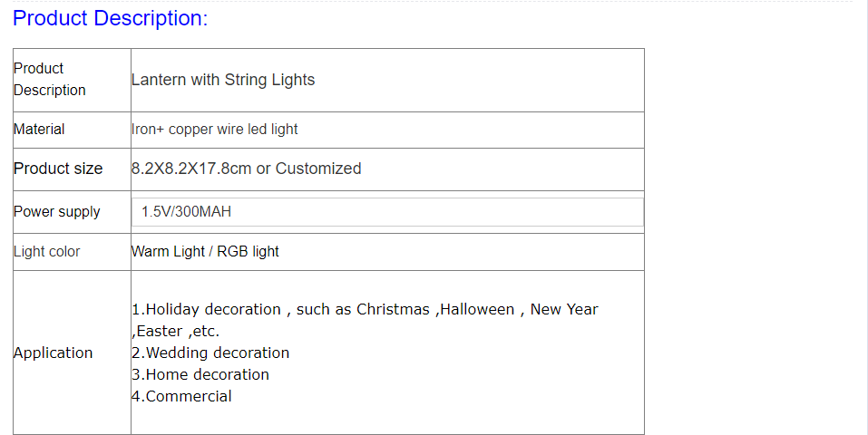Click the "Application" row label

(54, 353)
